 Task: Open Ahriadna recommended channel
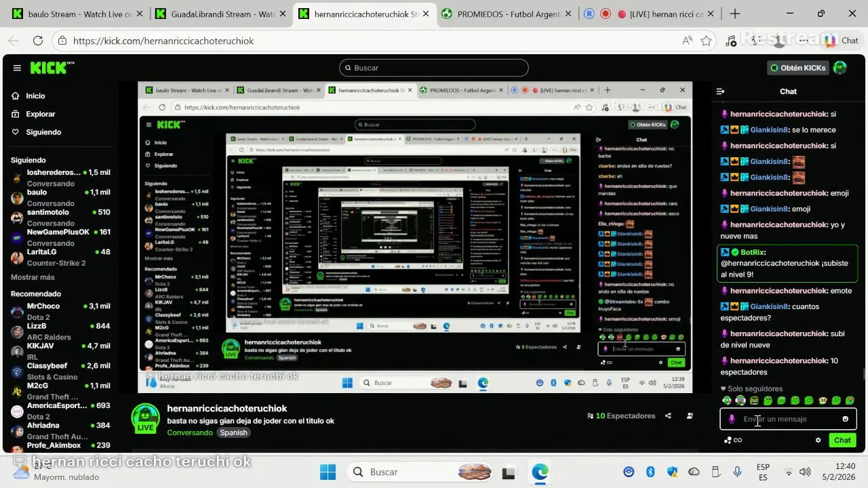61,430
